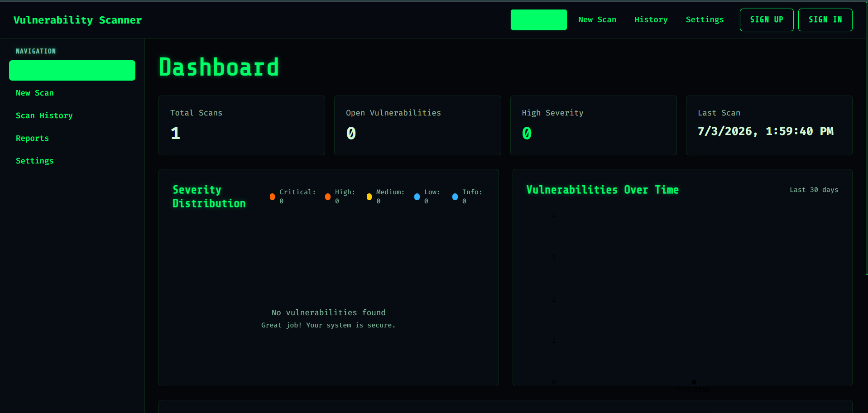Screen dimensions: 868x413
Task: Open History in the top navigation bar
Action: pyautogui.click(x=651, y=20)
